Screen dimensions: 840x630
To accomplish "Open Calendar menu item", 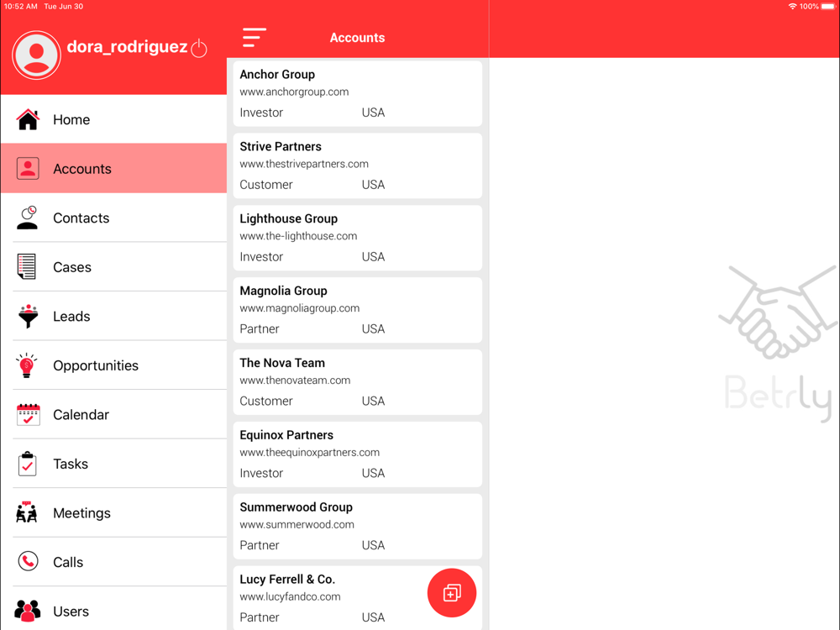I will click(113, 415).
